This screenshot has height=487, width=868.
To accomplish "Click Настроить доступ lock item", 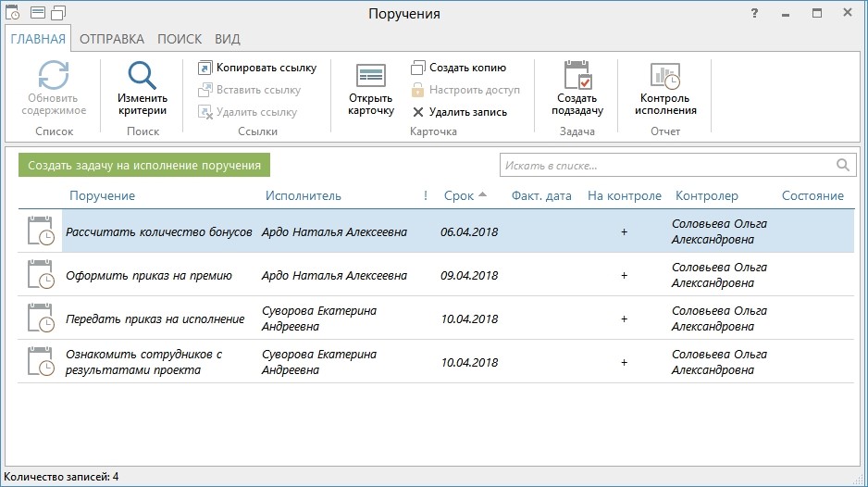I will tap(465, 90).
